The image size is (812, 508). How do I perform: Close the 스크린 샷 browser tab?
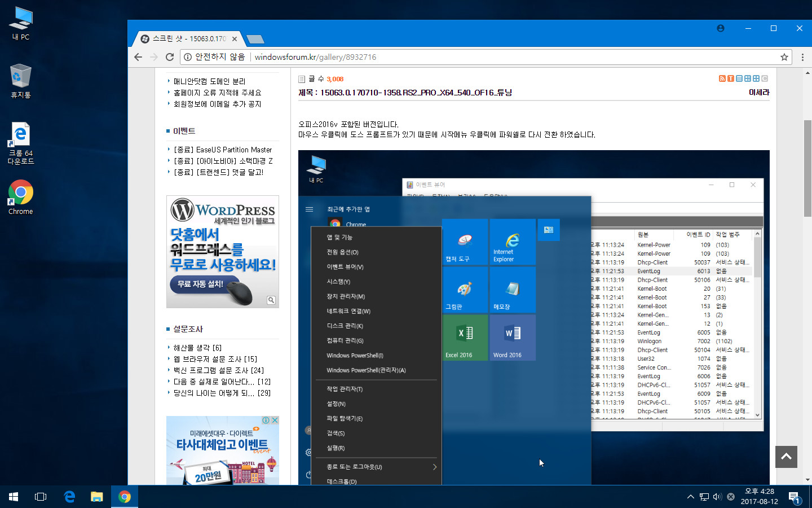click(235, 39)
